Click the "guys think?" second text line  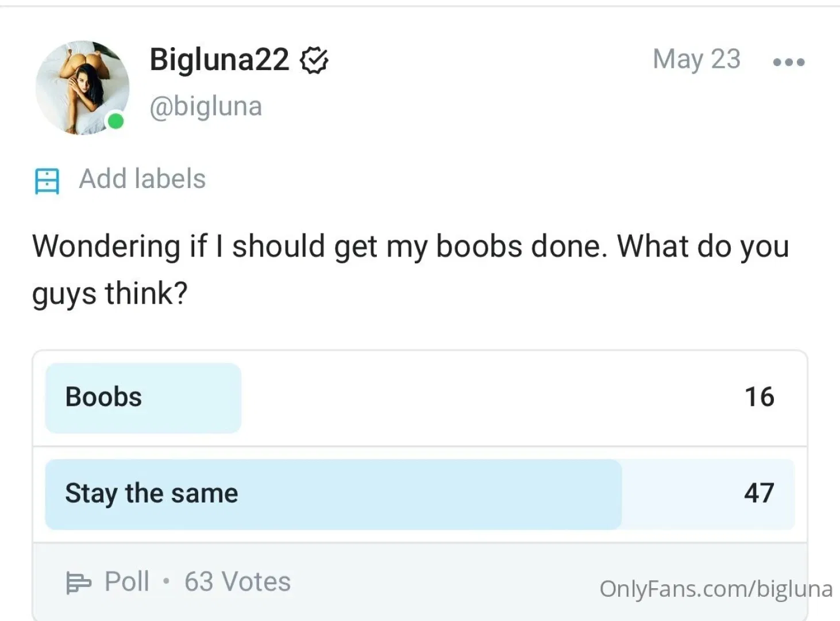(x=110, y=294)
